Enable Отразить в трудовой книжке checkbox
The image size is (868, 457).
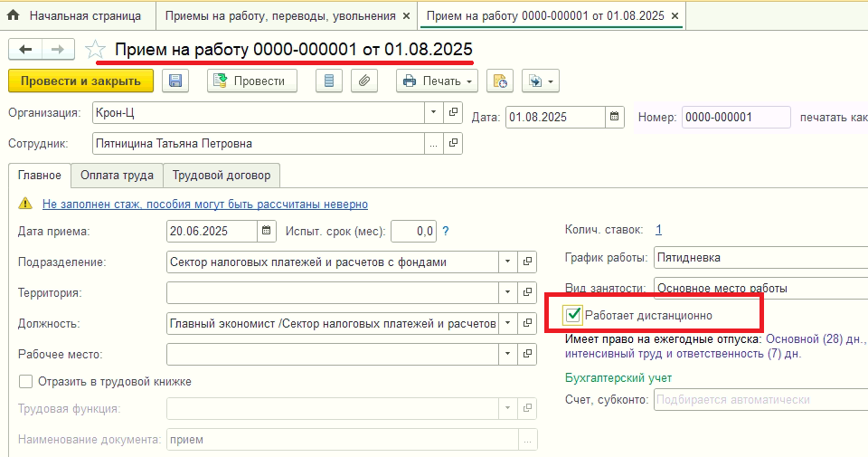click(x=25, y=382)
